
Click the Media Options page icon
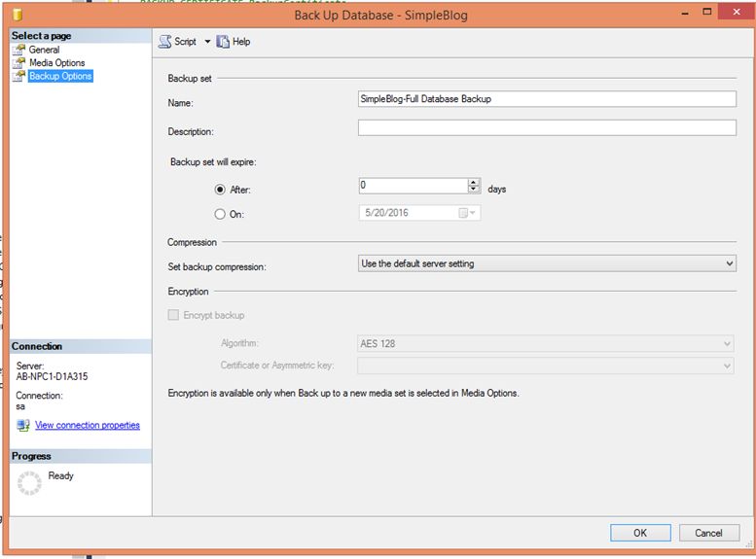[x=18, y=62]
